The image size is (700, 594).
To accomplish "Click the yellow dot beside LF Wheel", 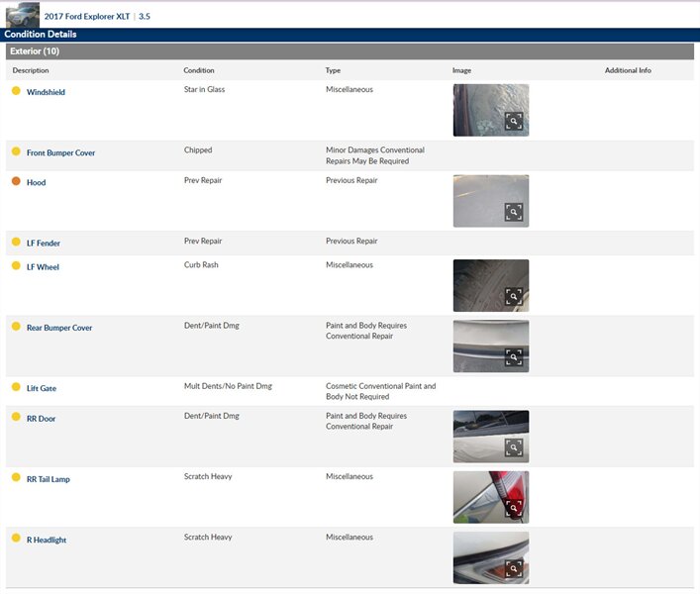I will click(16, 266).
